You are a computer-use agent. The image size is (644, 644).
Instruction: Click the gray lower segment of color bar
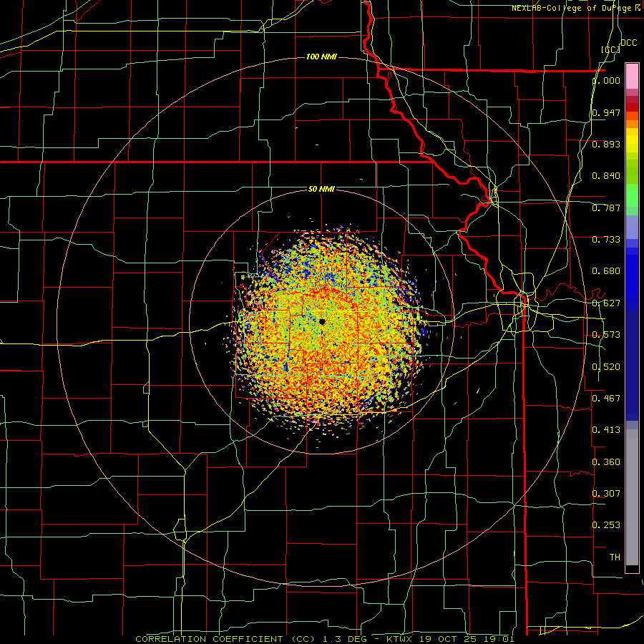[x=632, y=497]
